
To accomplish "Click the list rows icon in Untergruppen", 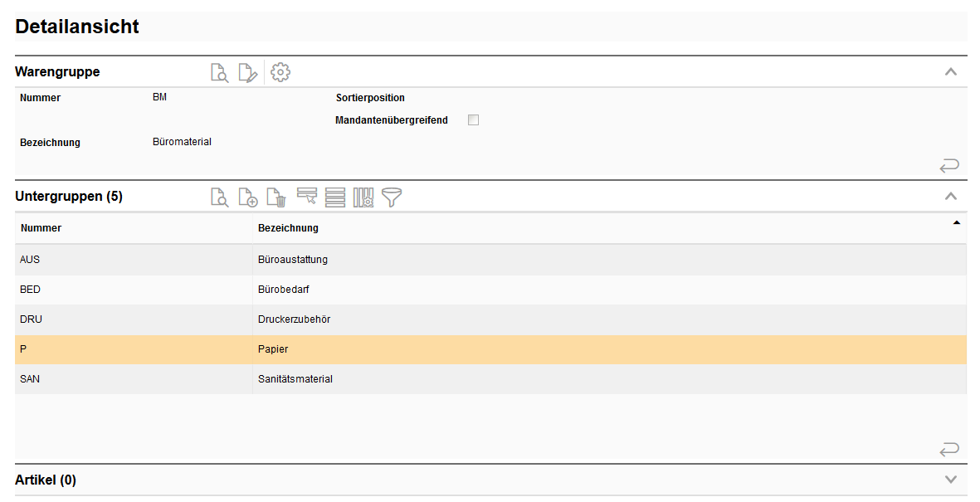I will tap(335, 197).
